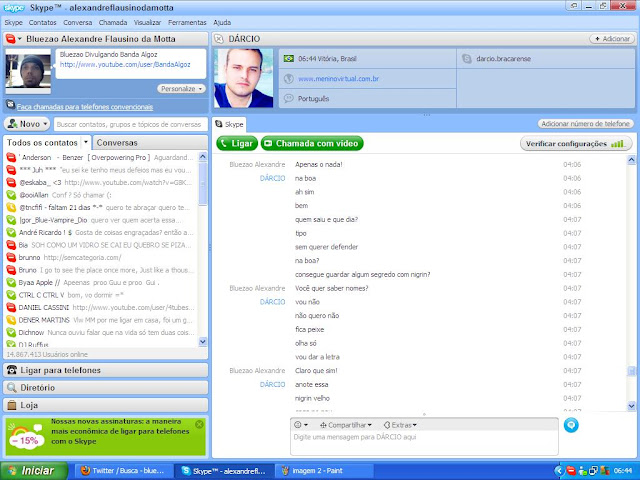Click status icon next to brunno
Viewport: 640px width, 480px height.
pyautogui.click(x=11, y=258)
